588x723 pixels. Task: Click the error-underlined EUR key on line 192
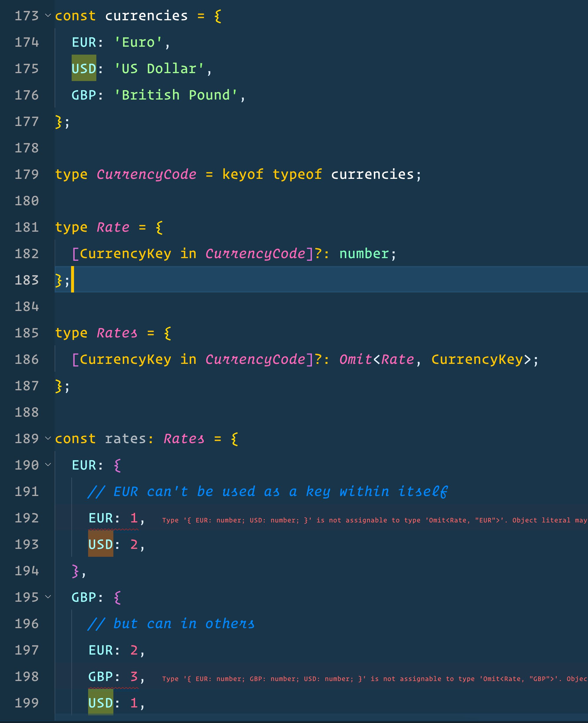101,518
